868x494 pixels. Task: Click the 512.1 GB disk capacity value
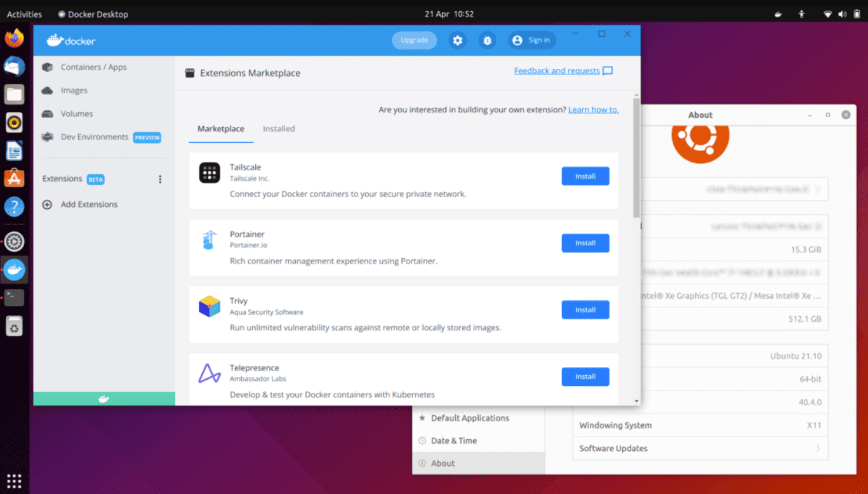click(804, 319)
